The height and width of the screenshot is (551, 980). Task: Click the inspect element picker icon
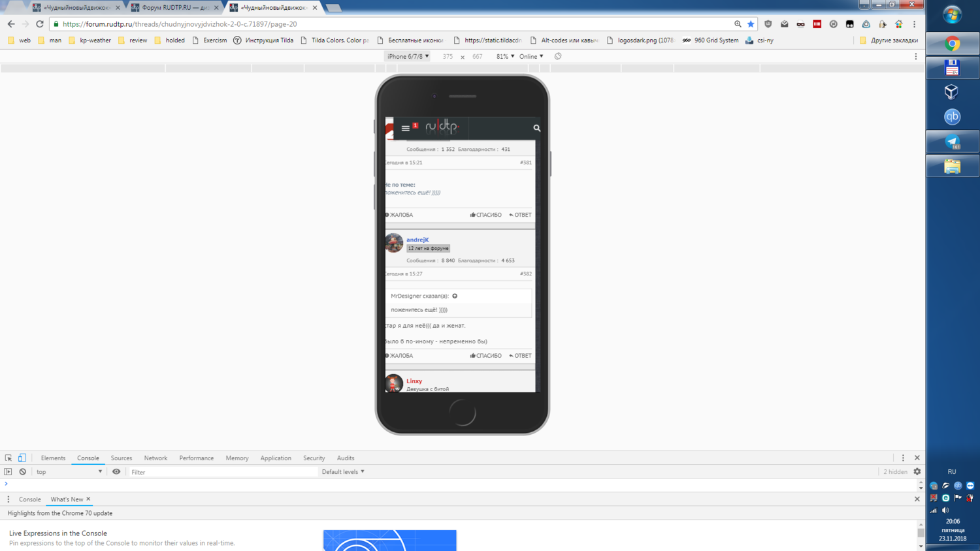[x=8, y=458]
